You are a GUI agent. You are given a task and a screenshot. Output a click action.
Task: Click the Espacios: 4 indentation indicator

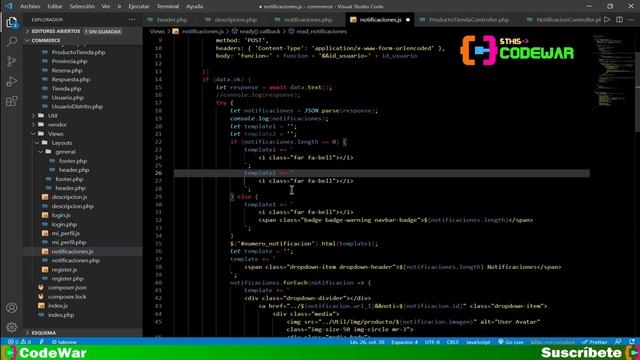tap(404, 342)
